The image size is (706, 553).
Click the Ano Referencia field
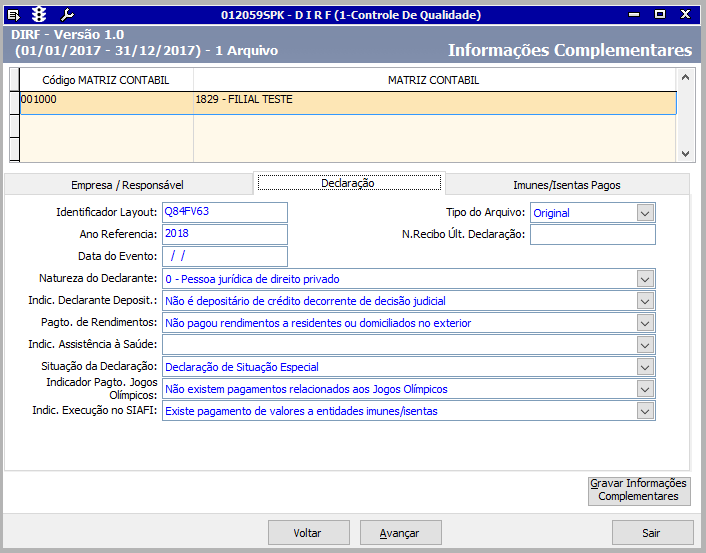[x=225, y=234]
